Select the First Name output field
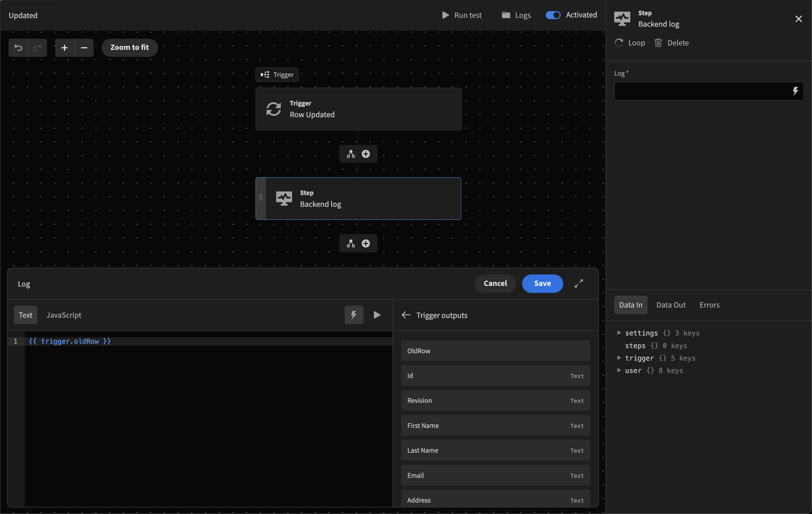 tap(495, 425)
